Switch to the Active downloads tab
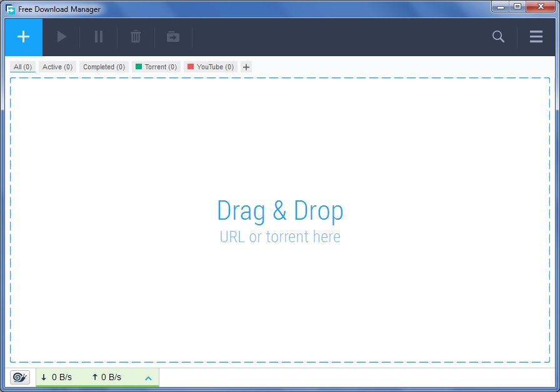Screen dimensions: 560x392 coord(57,67)
